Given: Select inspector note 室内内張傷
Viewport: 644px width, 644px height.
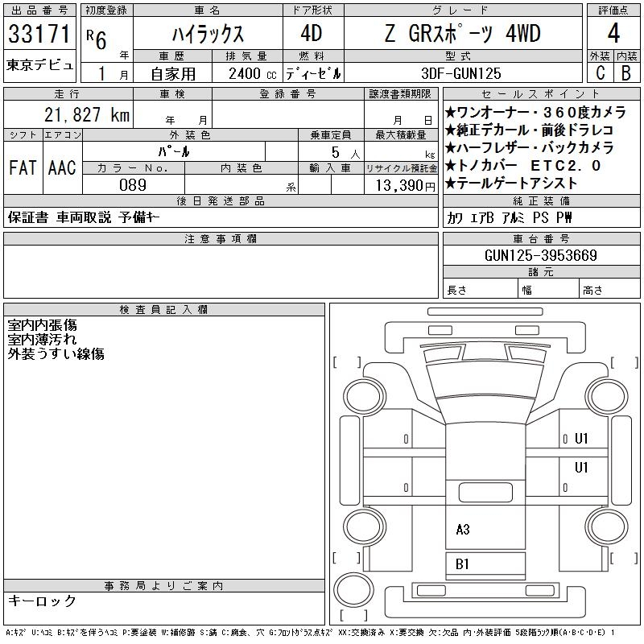Looking at the screenshot, I should coord(43,325).
